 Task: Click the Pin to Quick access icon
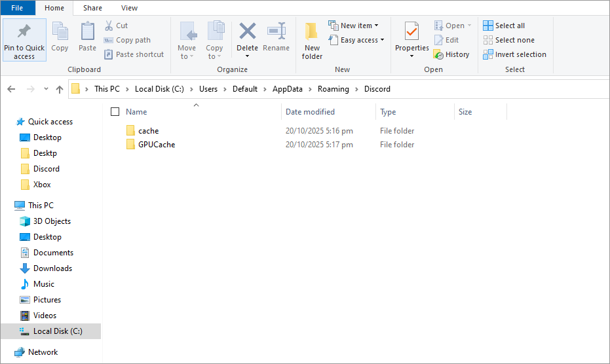(x=24, y=31)
